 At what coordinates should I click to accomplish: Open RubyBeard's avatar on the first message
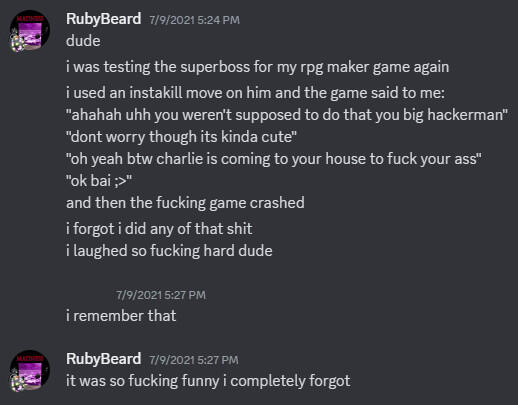coord(30,31)
